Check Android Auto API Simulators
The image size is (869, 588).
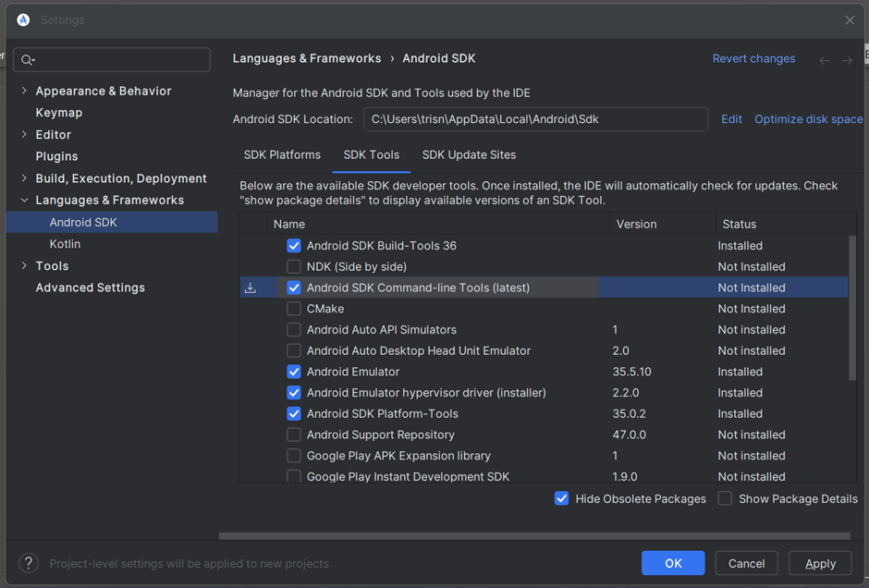click(294, 330)
